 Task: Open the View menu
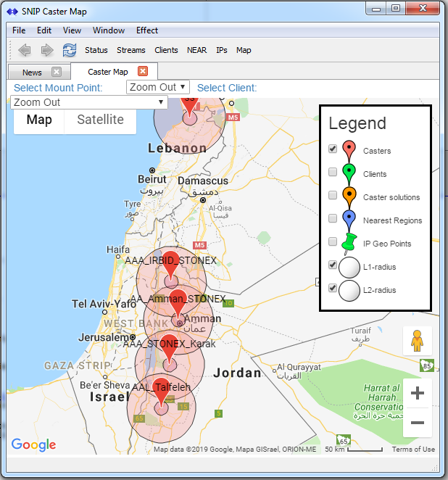(x=72, y=30)
